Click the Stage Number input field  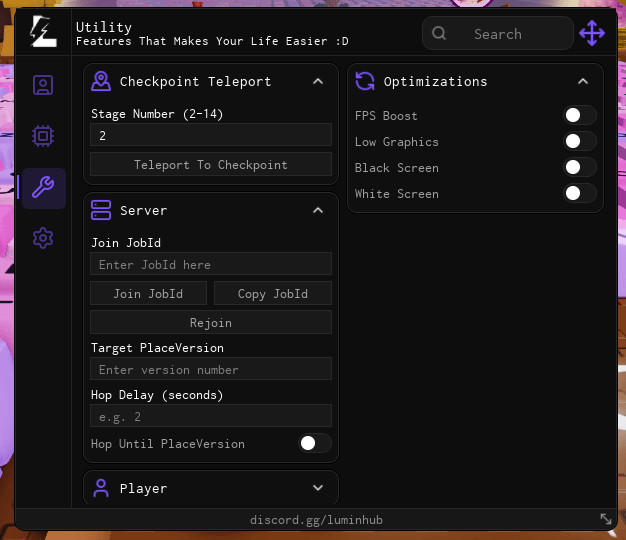pos(211,135)
